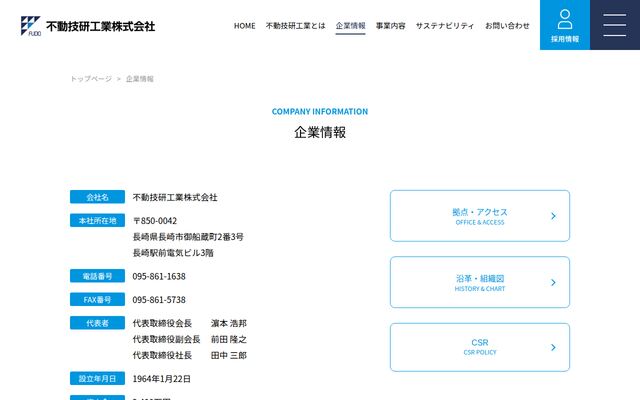Click the 電話番号 label
This screenshot has height=400, width=640.
97,276
